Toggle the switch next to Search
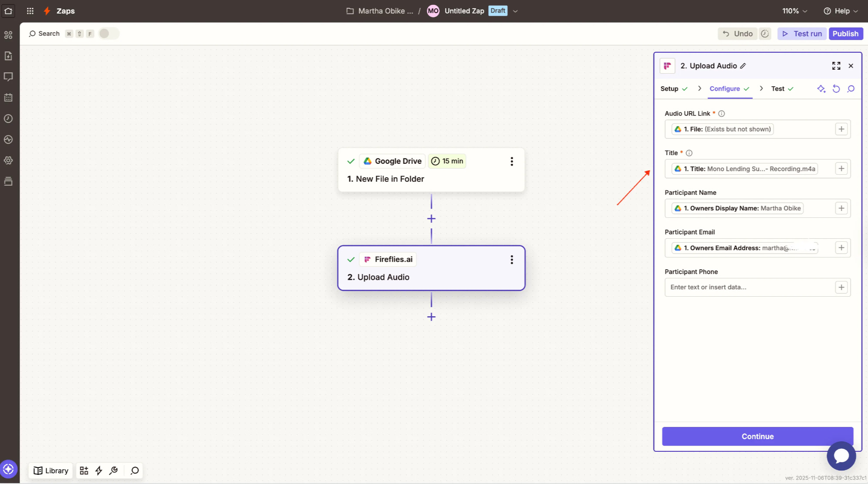 coord(109,34)
